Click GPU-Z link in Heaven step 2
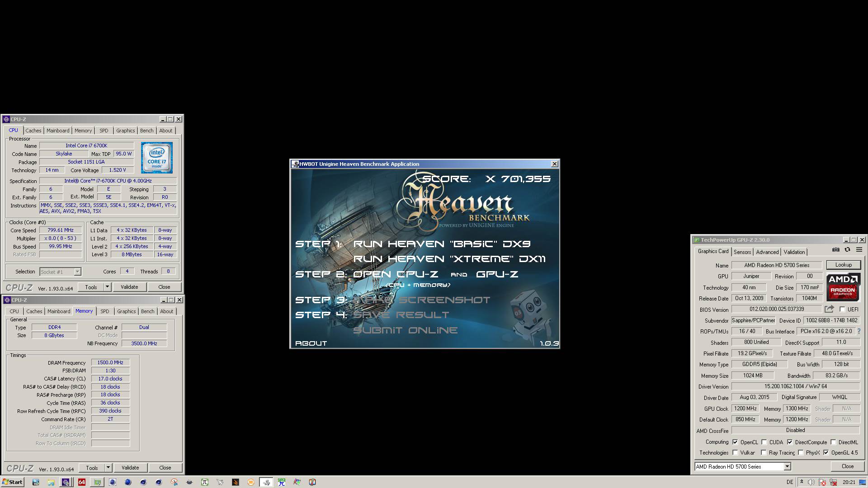 click(x=497, y=274)
